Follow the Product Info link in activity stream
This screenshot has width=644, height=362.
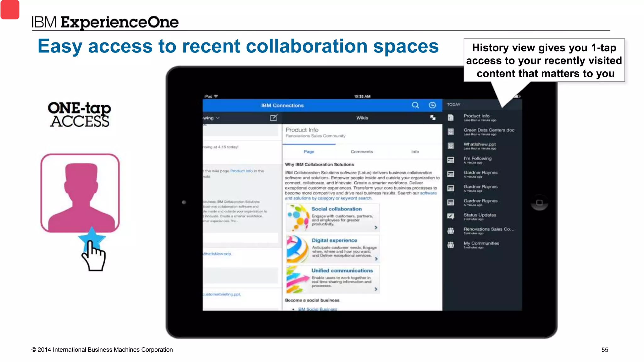point(241,171)
